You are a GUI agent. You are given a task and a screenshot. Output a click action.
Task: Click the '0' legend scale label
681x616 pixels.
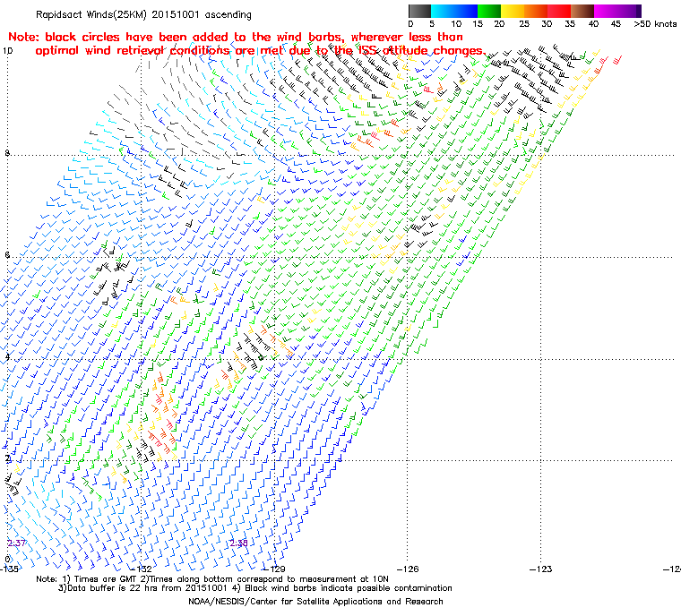pyautogui.click(x=410, y=24)
